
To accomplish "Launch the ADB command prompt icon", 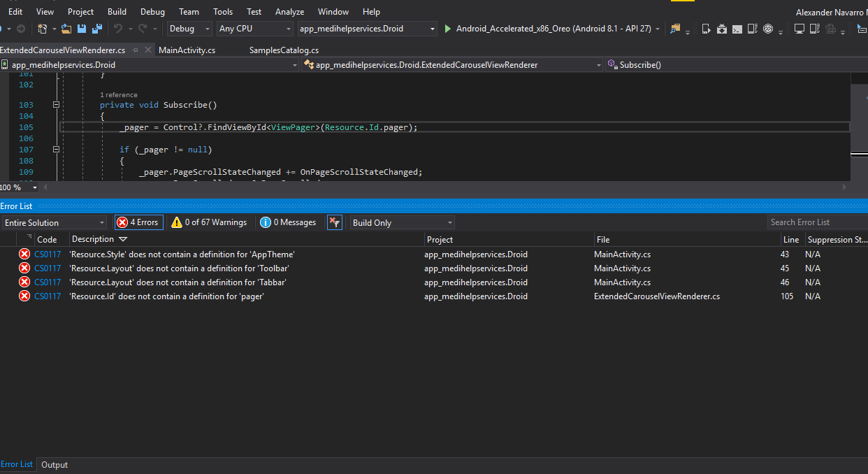I will [x=736, y=28].
